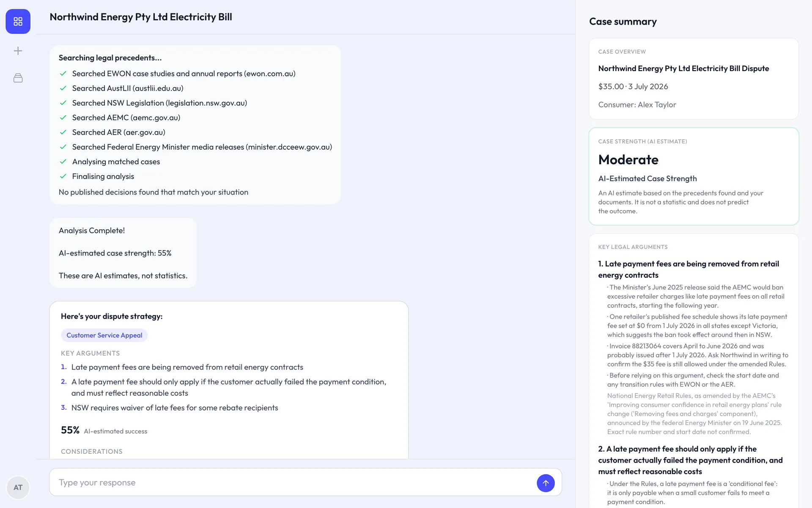Screen dimensions: 812x508
Task: Click the checkmark next to Searched AER
Action: (x=63, y=132)
